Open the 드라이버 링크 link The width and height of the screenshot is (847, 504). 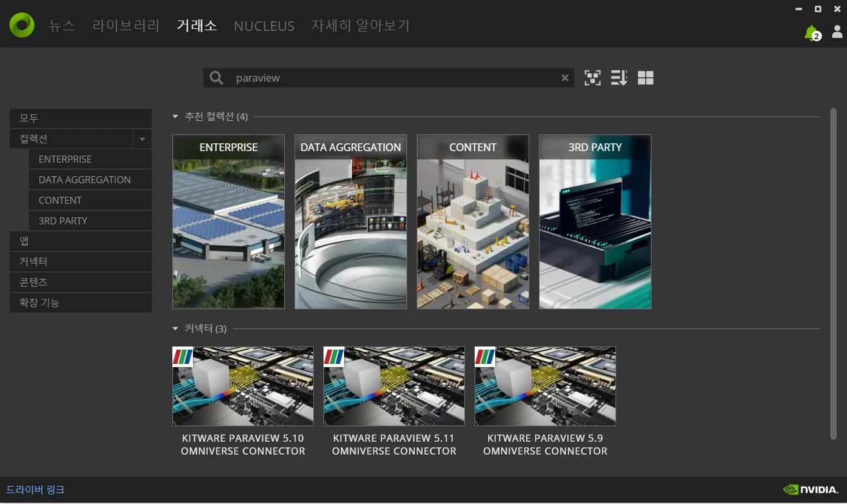35,490
